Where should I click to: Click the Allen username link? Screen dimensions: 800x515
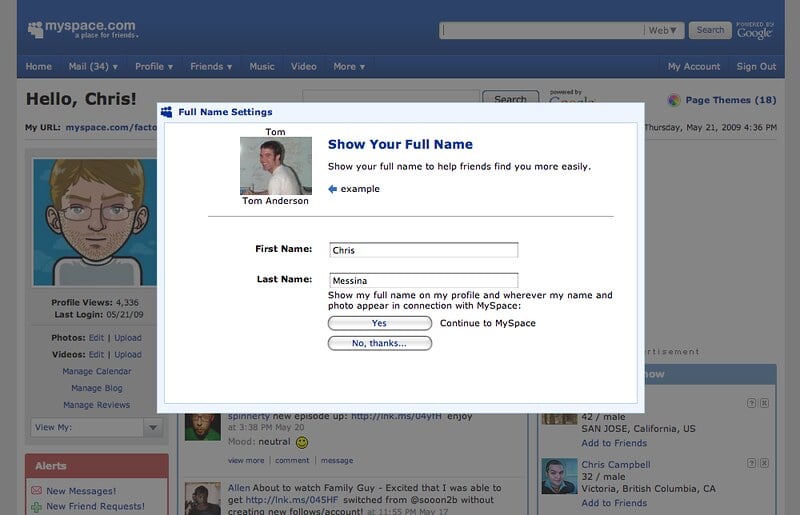[x=239, y=488]
